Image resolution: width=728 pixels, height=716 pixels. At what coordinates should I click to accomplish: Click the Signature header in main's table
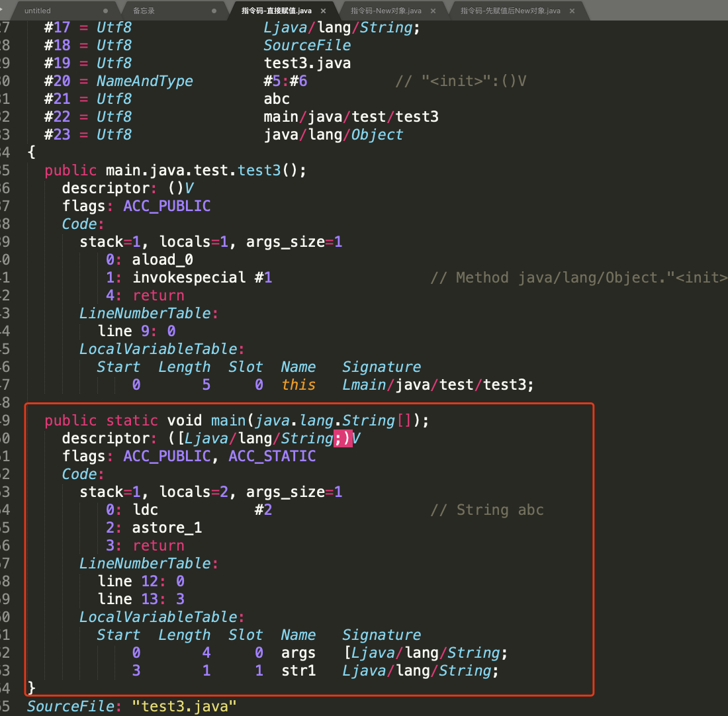coord(382,635)
